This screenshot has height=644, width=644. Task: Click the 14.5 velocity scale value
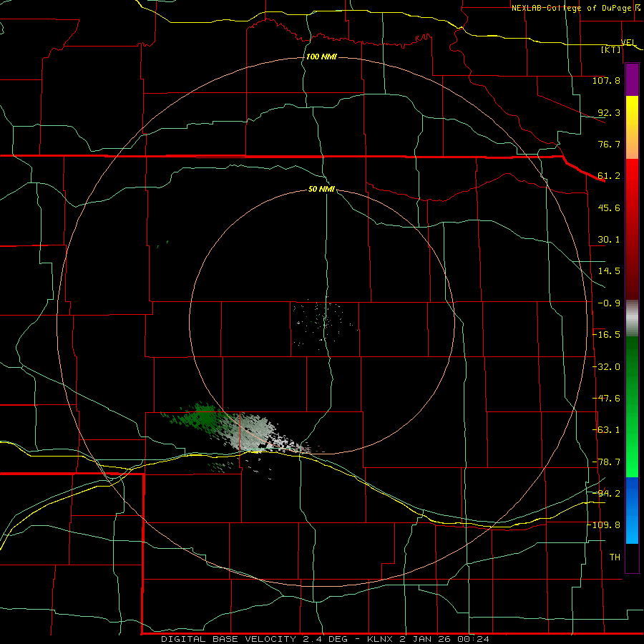(x=609, y=271)
